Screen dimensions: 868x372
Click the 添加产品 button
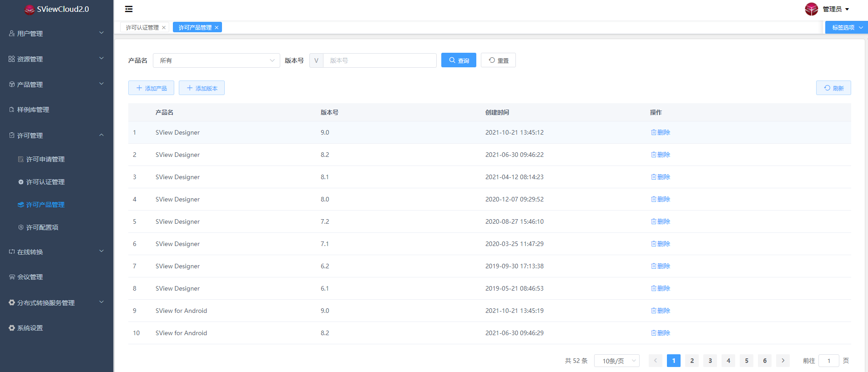(x=151, y=88)
